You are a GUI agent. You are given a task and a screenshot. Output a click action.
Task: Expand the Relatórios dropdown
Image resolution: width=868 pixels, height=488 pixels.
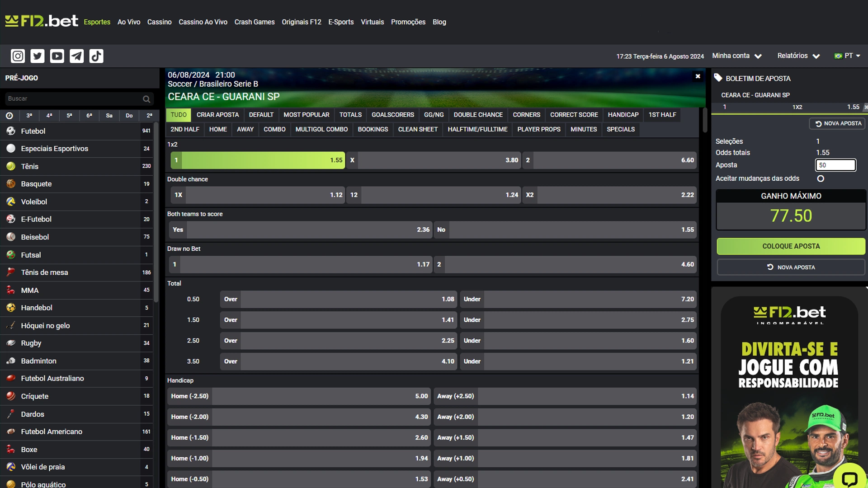point(798,56)
